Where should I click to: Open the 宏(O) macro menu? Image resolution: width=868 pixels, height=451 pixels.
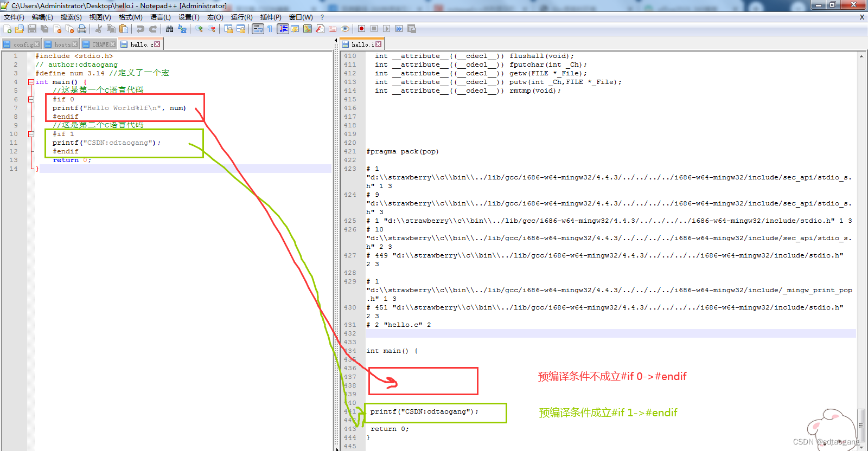tap(215, 17)
